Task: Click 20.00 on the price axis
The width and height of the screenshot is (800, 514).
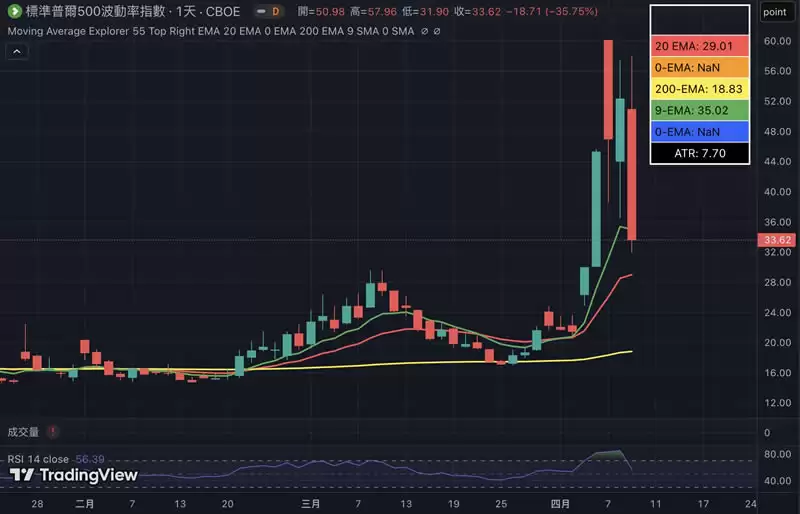Action: (778, 342)
